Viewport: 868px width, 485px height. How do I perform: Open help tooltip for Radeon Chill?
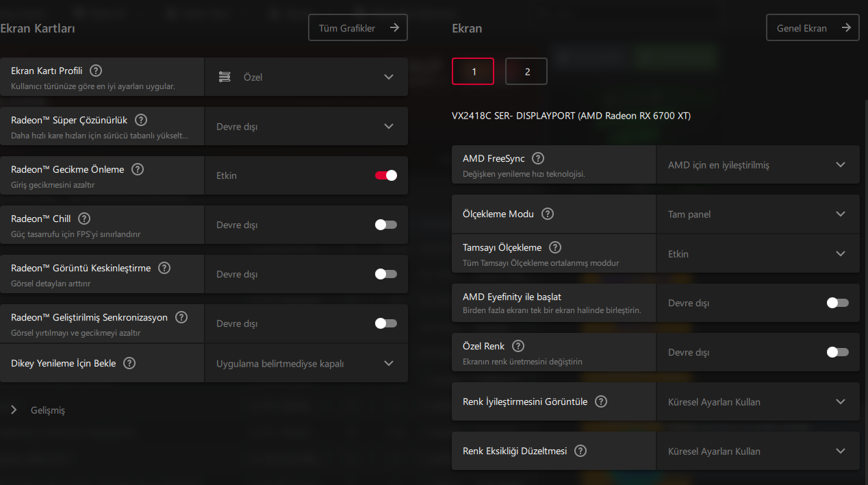click(x=84, y=219)
